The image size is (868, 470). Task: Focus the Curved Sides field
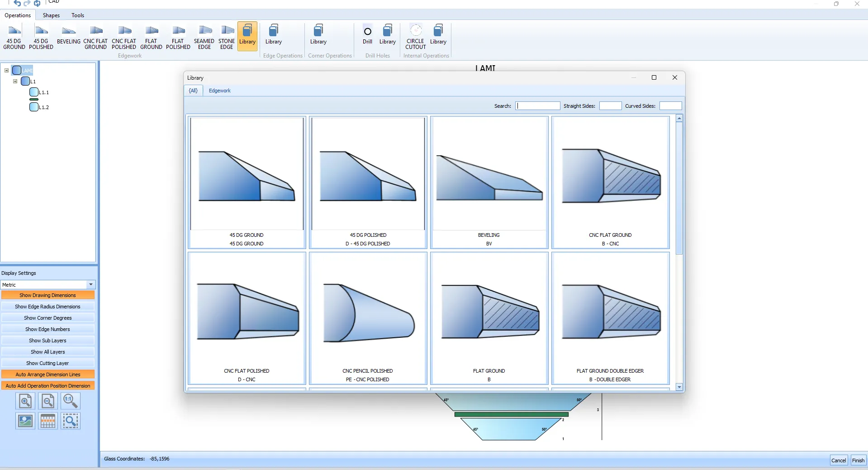pyautogui.click(x=670, y=106)
